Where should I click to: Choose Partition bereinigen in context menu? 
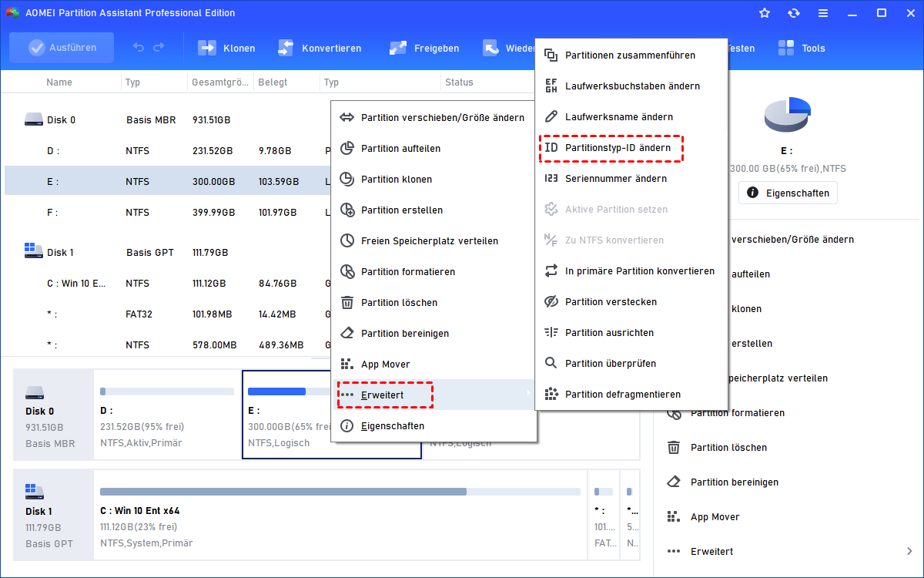click(x=433, y=333)
